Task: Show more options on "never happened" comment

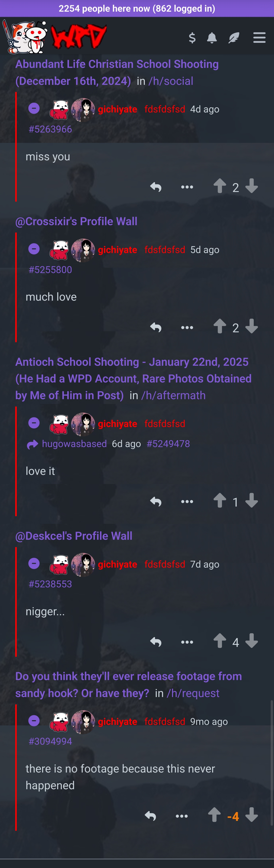Action: 182,816
